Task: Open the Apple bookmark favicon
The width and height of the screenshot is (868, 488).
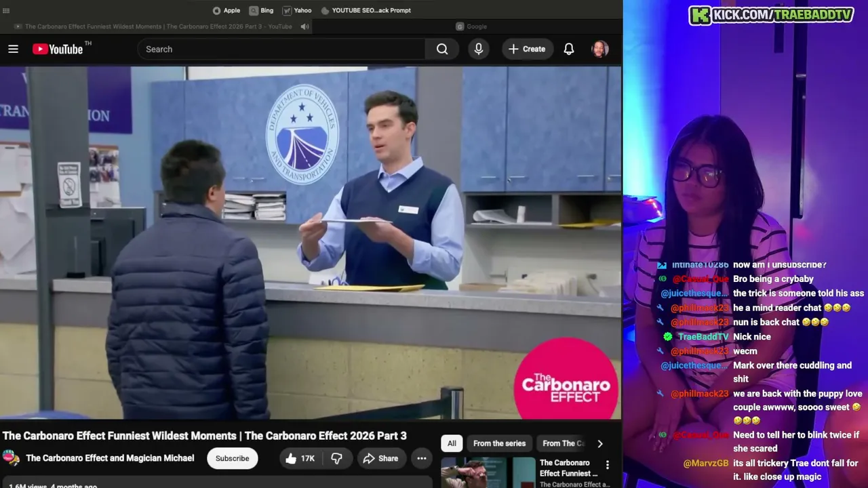Action: click(216, 10)
